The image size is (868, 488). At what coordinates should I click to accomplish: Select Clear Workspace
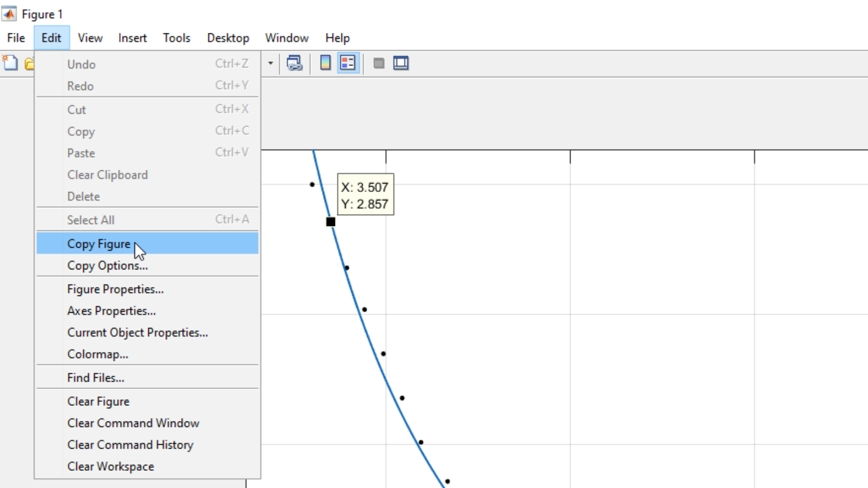click(111, 466)
